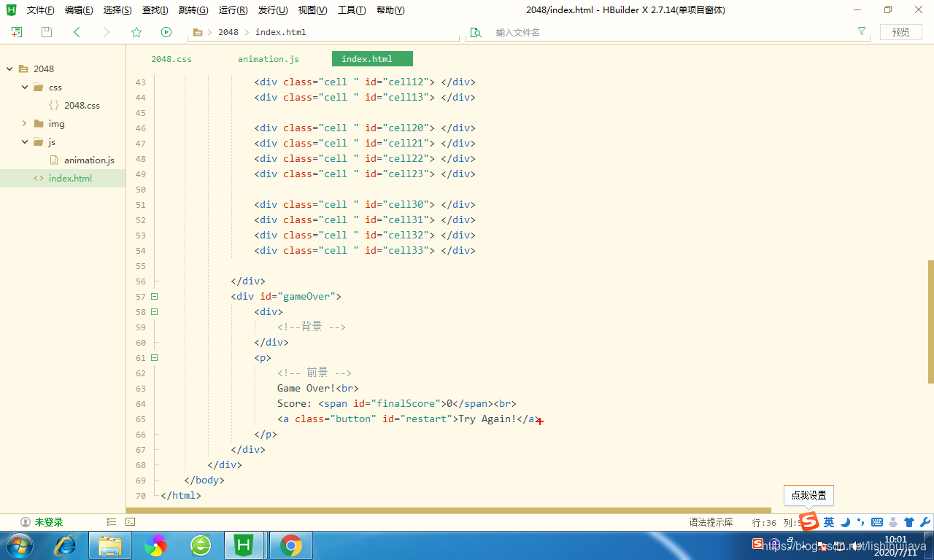Screen dimensions: 934x560
Task: Click the 2048 breadcrumb segment
Action: click(x=228, y=32)
